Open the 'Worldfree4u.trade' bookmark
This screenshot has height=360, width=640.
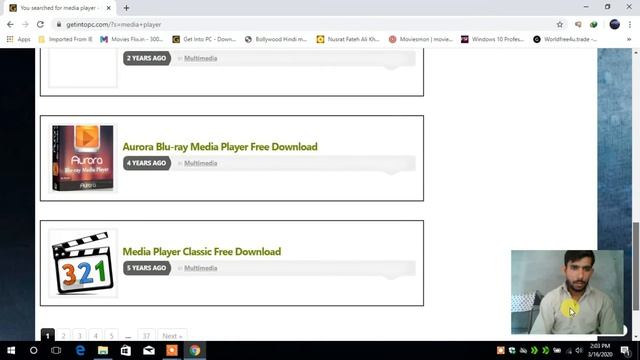point(565,39)
